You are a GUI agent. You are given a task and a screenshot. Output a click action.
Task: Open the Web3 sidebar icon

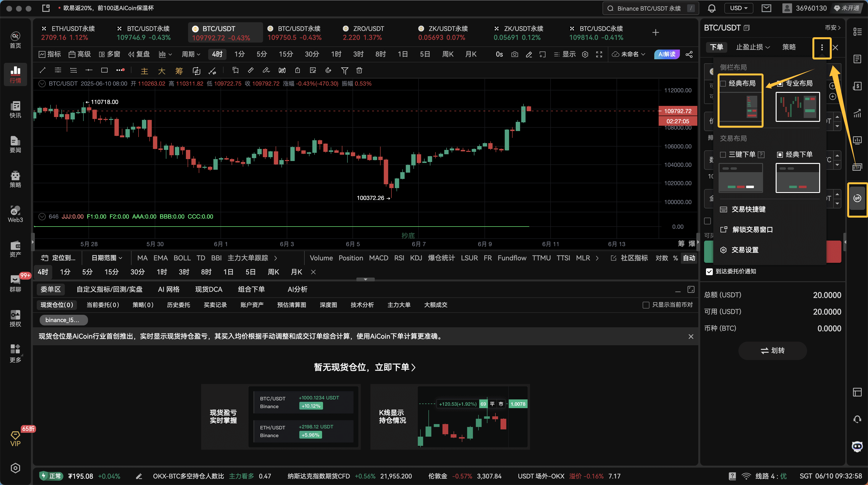(x=15, y=214)
